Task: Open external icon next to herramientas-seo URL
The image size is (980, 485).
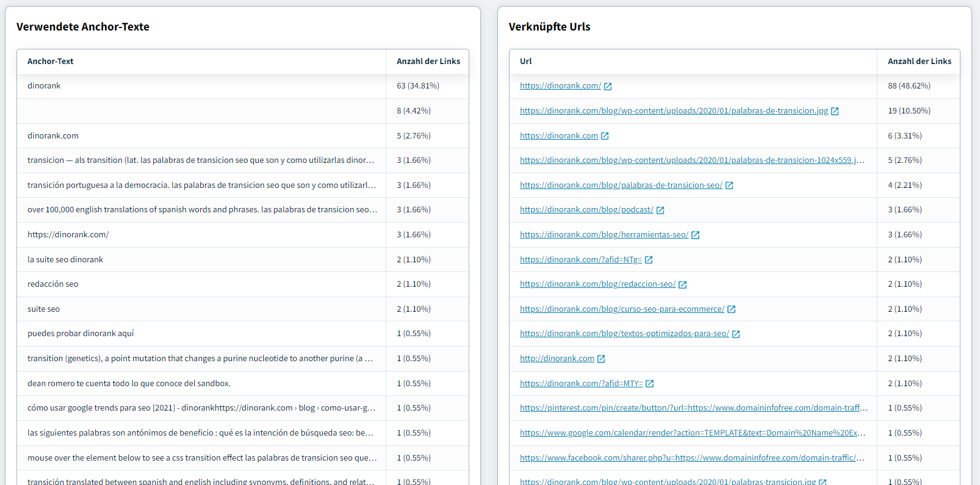Action: (x=695, y=235)
